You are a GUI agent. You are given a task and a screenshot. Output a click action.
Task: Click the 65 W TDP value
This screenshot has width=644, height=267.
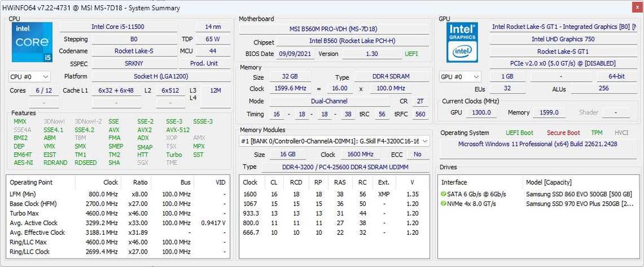(x=213, y=39)
